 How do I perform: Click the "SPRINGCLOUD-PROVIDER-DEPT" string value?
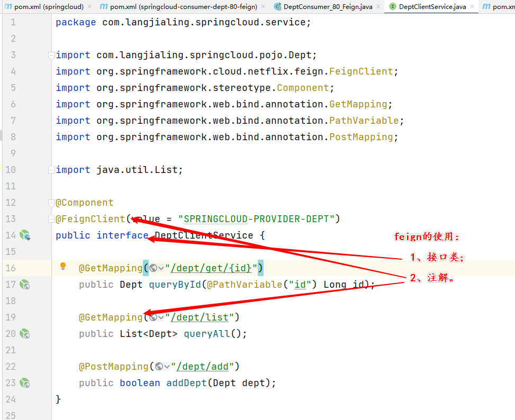pos(256,219)
